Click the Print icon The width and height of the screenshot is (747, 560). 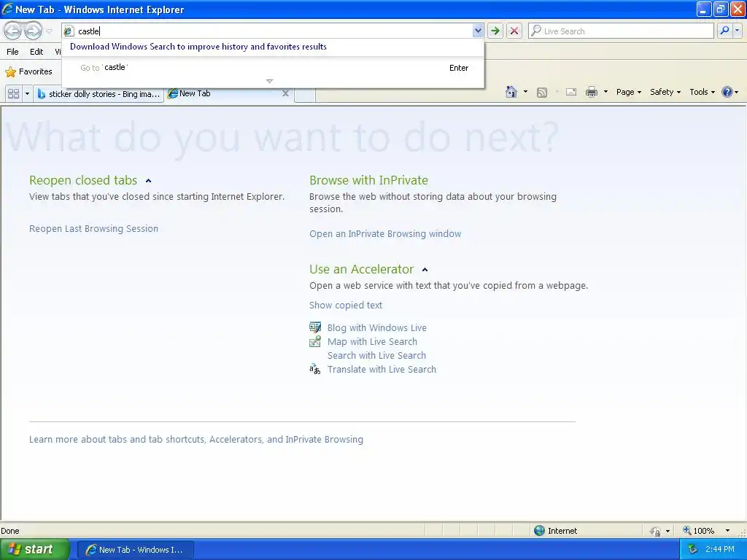(591, 93)
